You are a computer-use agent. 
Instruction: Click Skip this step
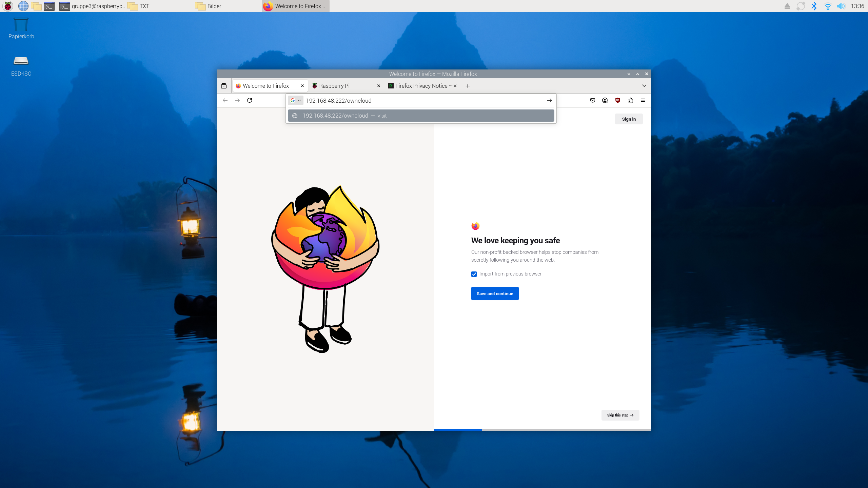pyautogui.click(x=620, y=415)
